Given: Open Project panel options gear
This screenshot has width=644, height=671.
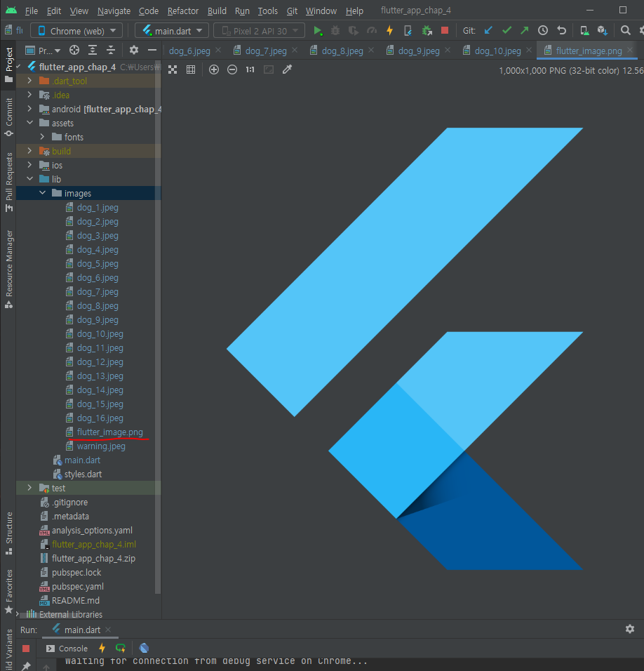Looking at the screenshot, I should point(134,50).
